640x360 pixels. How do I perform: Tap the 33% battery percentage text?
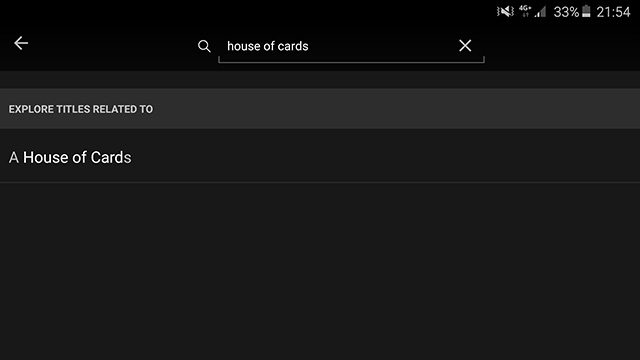[x=566, y=12]
